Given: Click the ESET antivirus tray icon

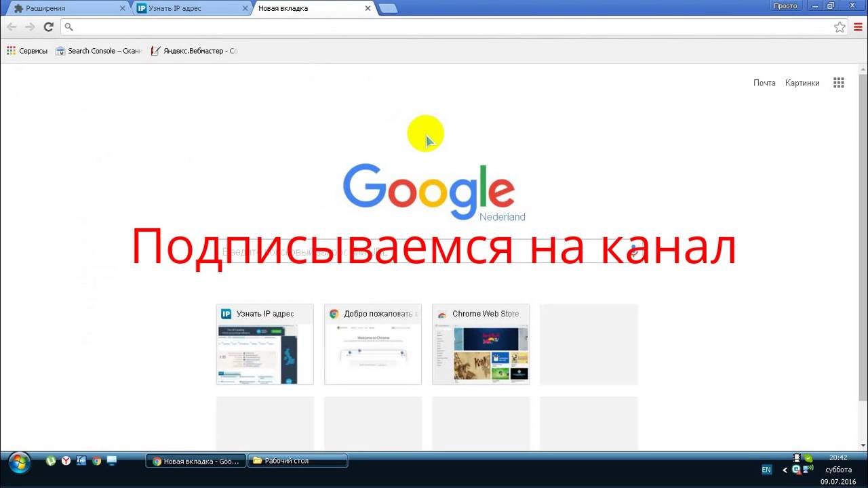Looking at the screenshot, I should [x=797, y=469].
